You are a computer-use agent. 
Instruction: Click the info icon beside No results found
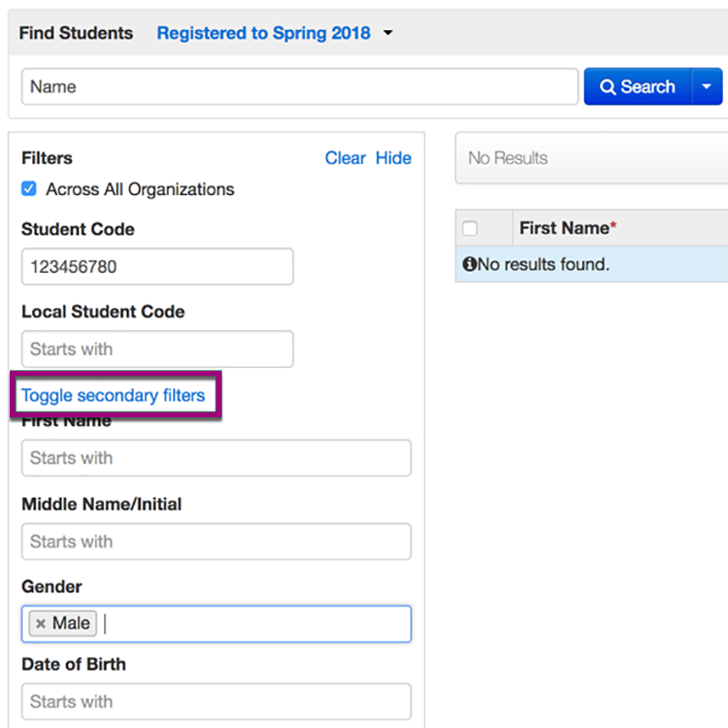(470, 264)
